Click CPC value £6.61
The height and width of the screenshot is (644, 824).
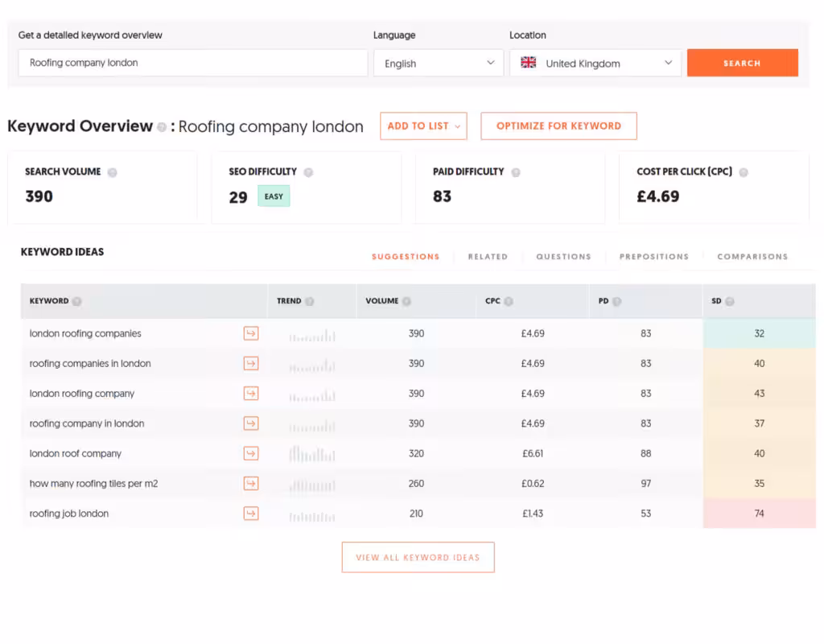533,453
